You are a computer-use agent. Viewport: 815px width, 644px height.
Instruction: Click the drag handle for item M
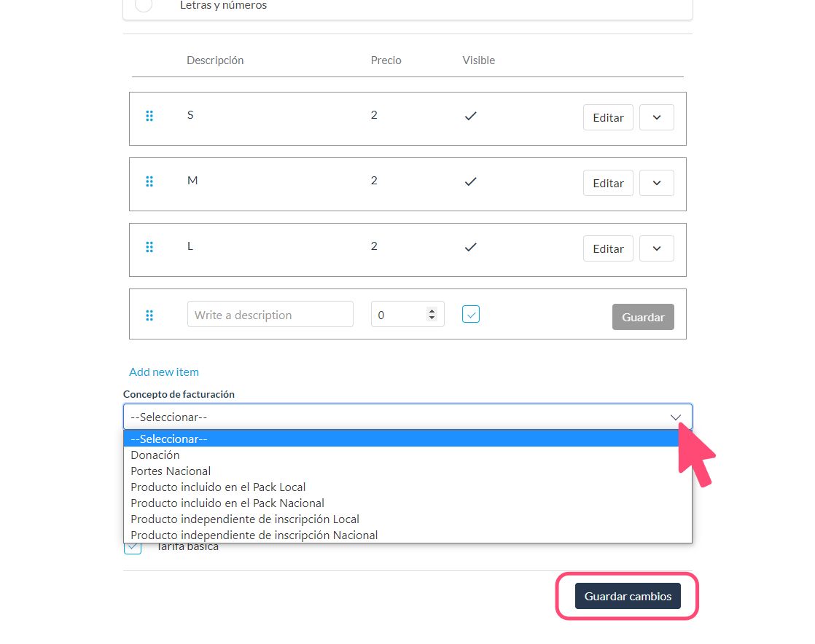[149, 181]
